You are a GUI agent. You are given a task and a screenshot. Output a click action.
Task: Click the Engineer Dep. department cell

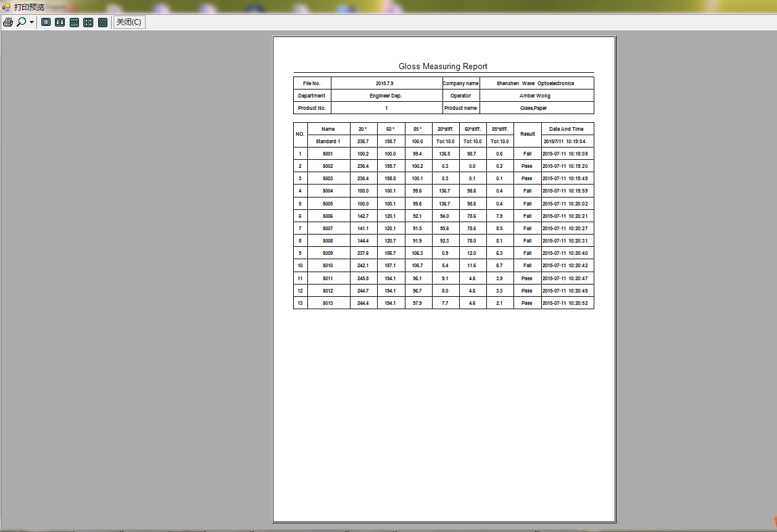point(386,96)
